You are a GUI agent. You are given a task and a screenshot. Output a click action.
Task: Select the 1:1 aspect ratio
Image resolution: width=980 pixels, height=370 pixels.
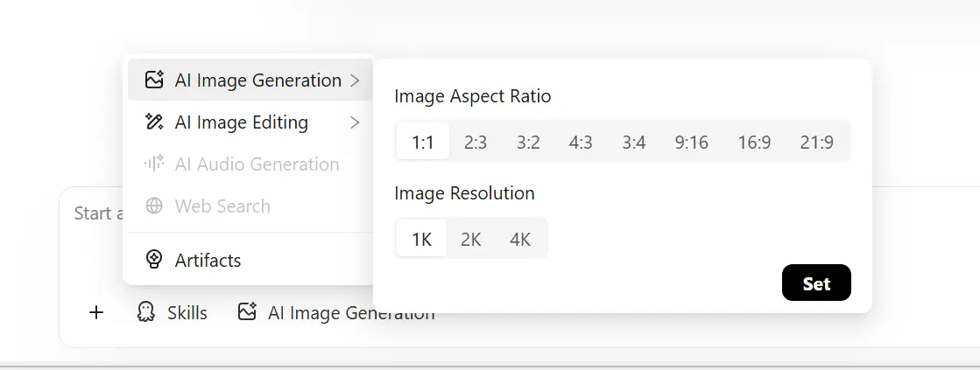[x=423, y=143]
